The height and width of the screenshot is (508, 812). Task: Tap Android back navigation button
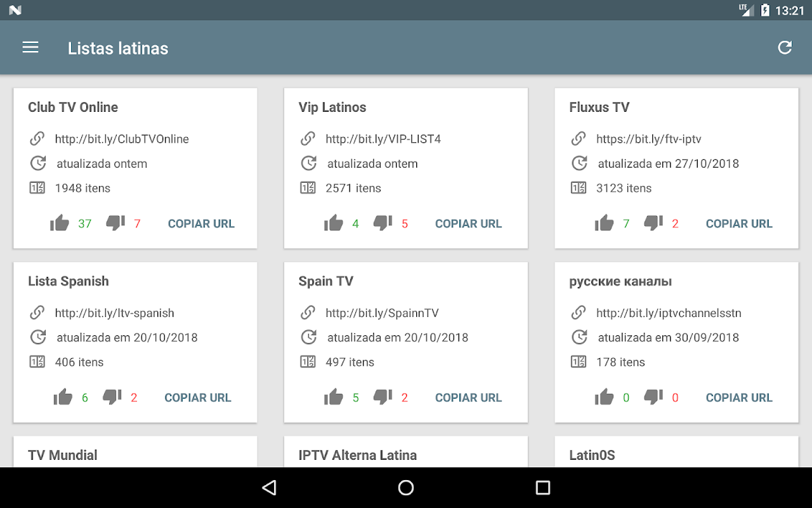pos(269,488)
